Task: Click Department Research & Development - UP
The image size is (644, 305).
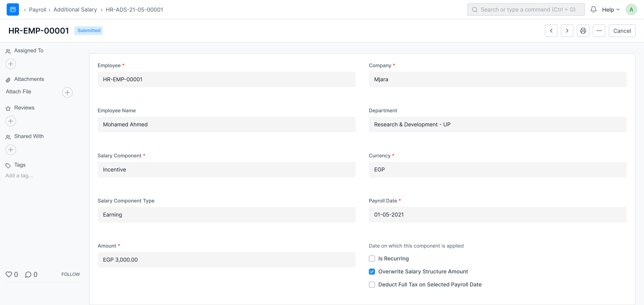Action: point(498,125)
